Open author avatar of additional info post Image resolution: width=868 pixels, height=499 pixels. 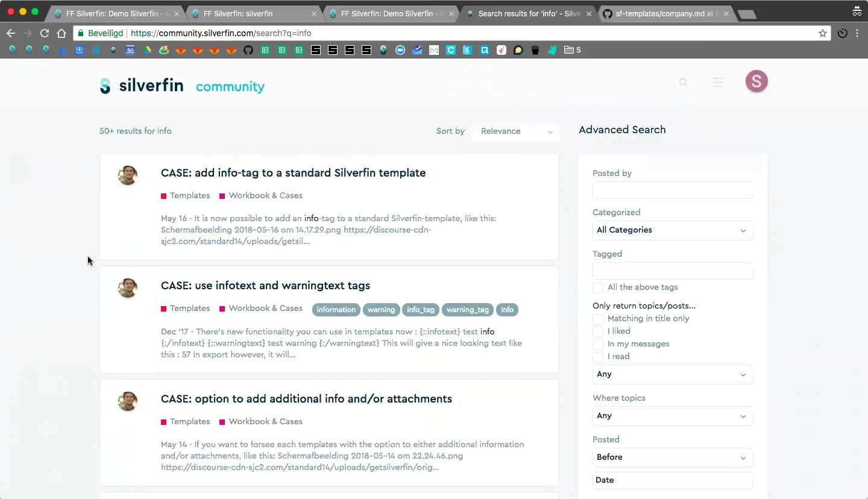pyautogui.click(x=128, y=401)
